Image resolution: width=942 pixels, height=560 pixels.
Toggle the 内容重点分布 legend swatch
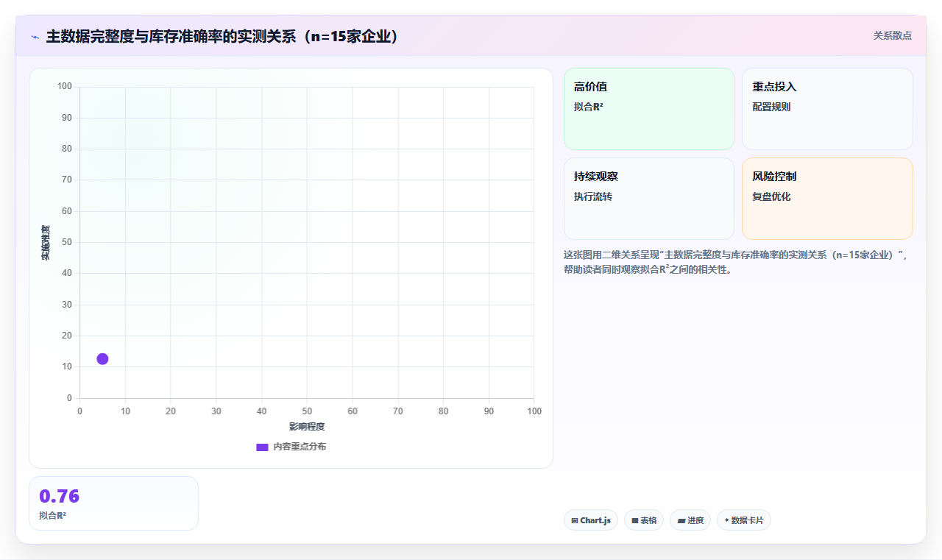point(262,447)
